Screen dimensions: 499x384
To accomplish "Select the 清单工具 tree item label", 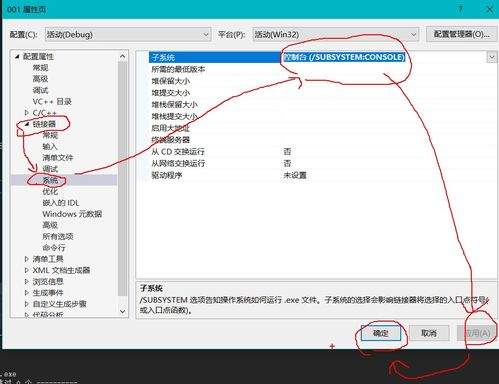I will [48, 259].
